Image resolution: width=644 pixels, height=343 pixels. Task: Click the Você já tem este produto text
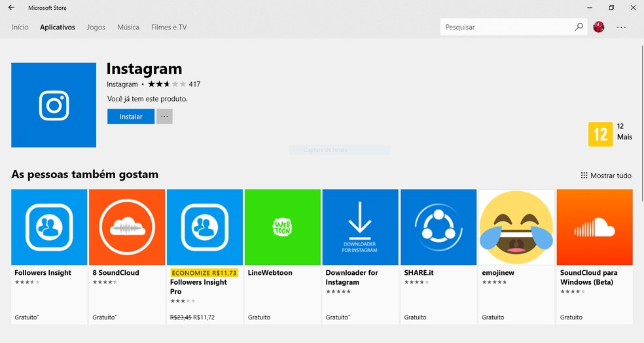[147, 99]
